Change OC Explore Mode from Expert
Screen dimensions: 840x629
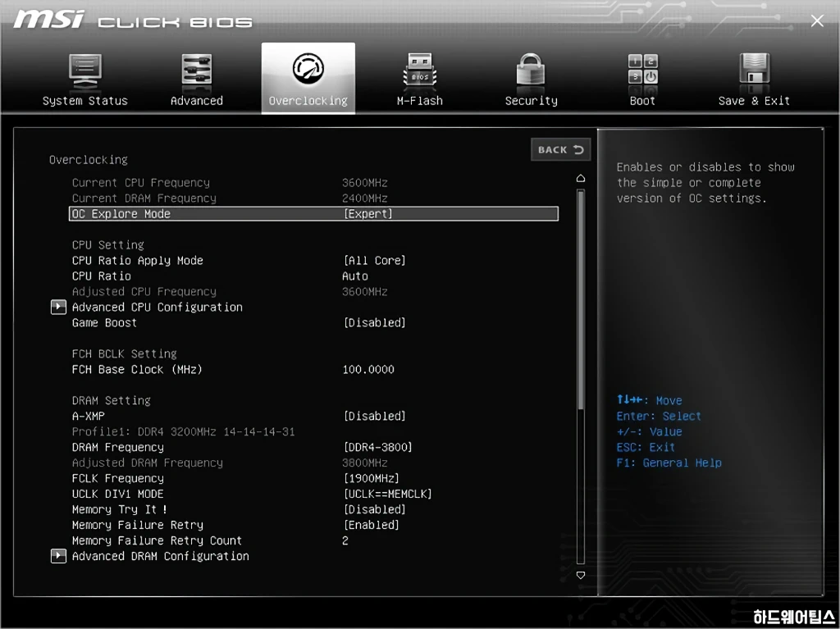(368, 214)
